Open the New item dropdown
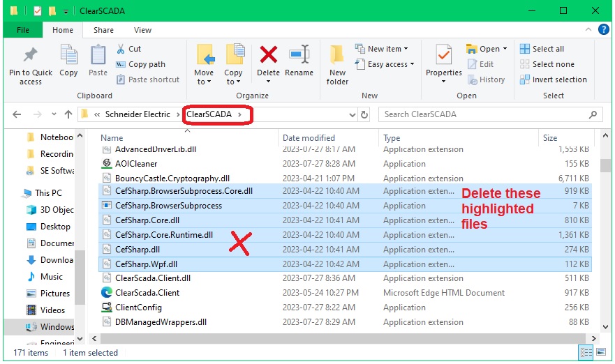This screenshot has width=615, height=364. (382, 49)
